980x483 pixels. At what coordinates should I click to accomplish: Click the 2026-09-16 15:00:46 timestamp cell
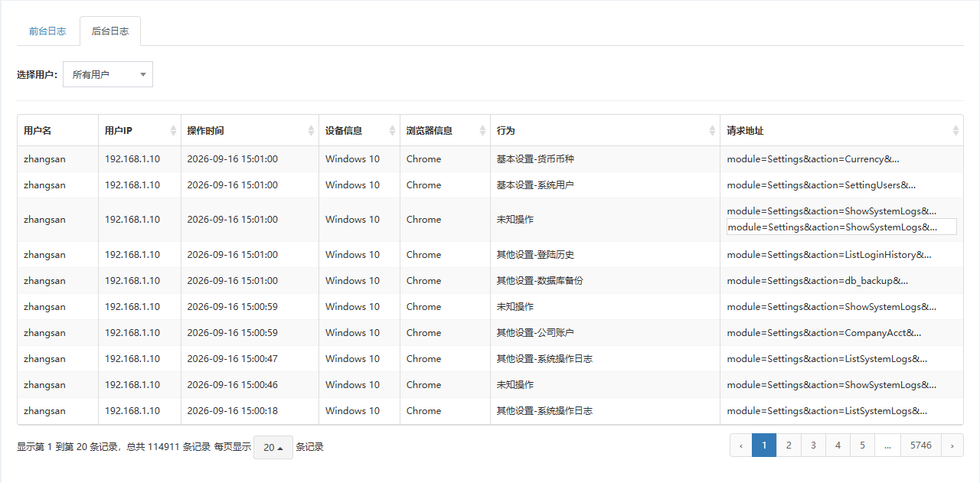[250, 385]
